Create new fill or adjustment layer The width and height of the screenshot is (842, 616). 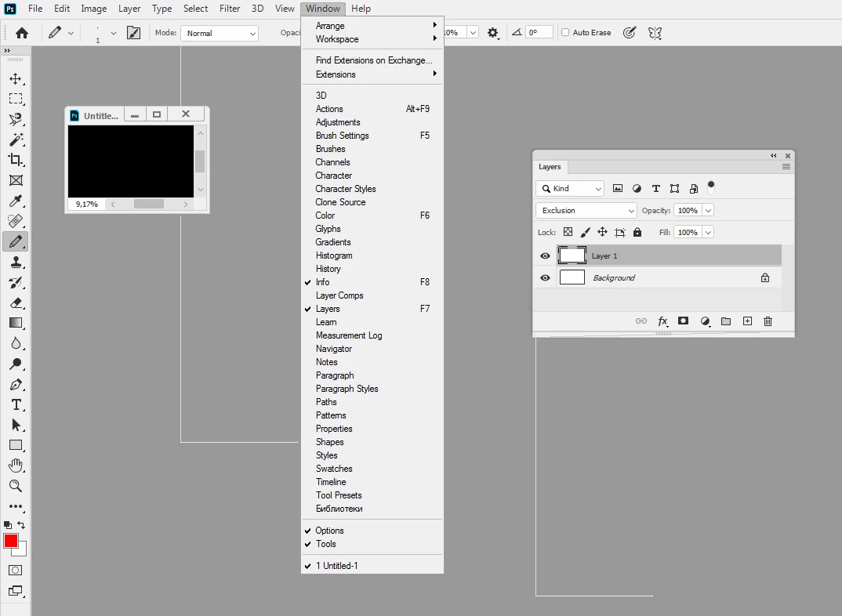(x=705, y=321)
